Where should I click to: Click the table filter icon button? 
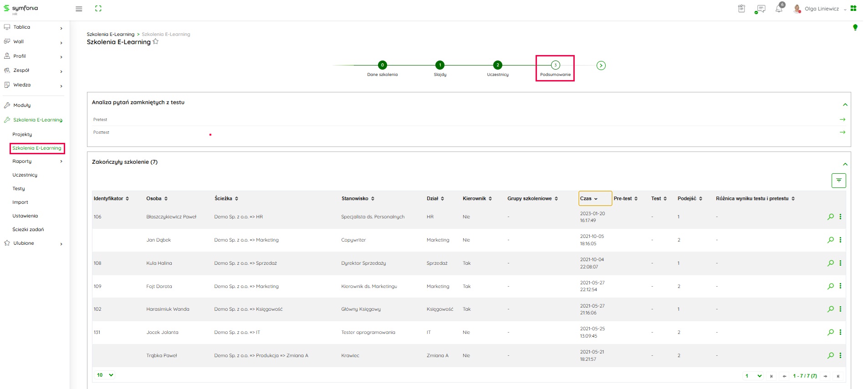click(x=838, y=181)
